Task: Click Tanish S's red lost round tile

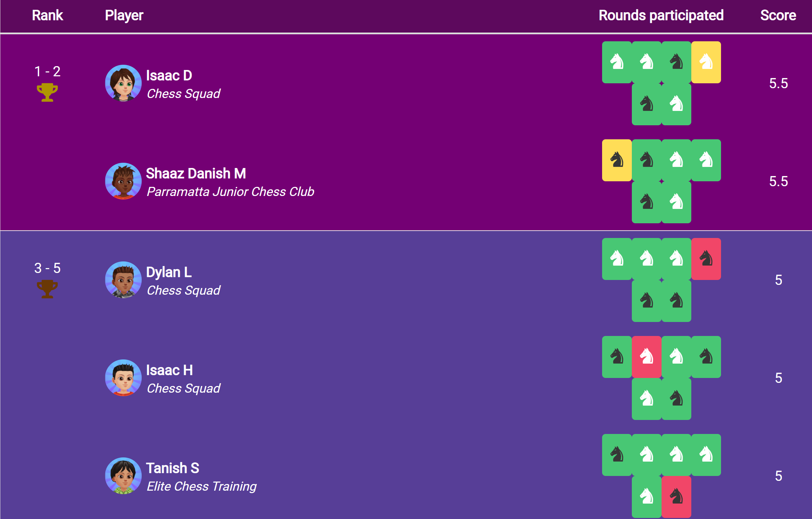Action: (676, 497)
